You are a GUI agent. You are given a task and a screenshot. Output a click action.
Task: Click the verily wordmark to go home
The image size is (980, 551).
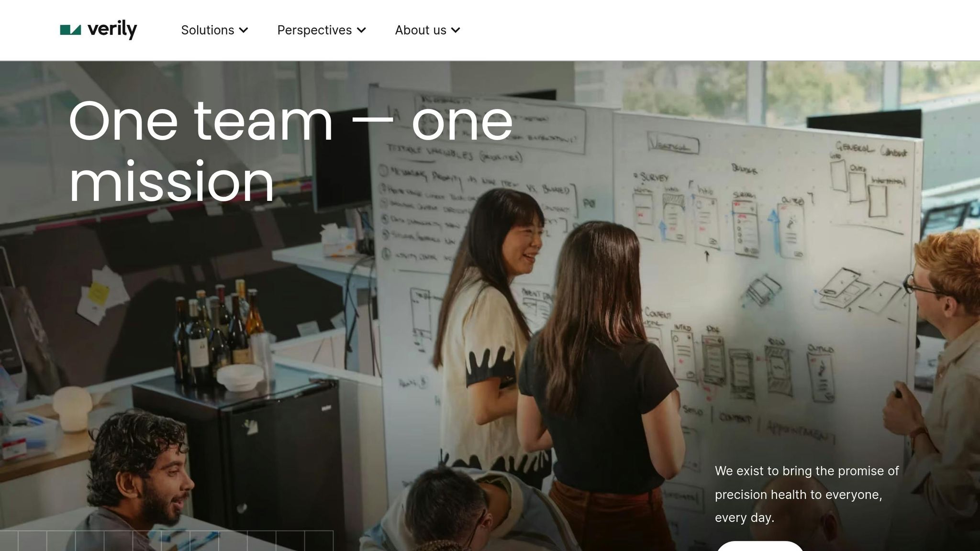click(112, 30)
